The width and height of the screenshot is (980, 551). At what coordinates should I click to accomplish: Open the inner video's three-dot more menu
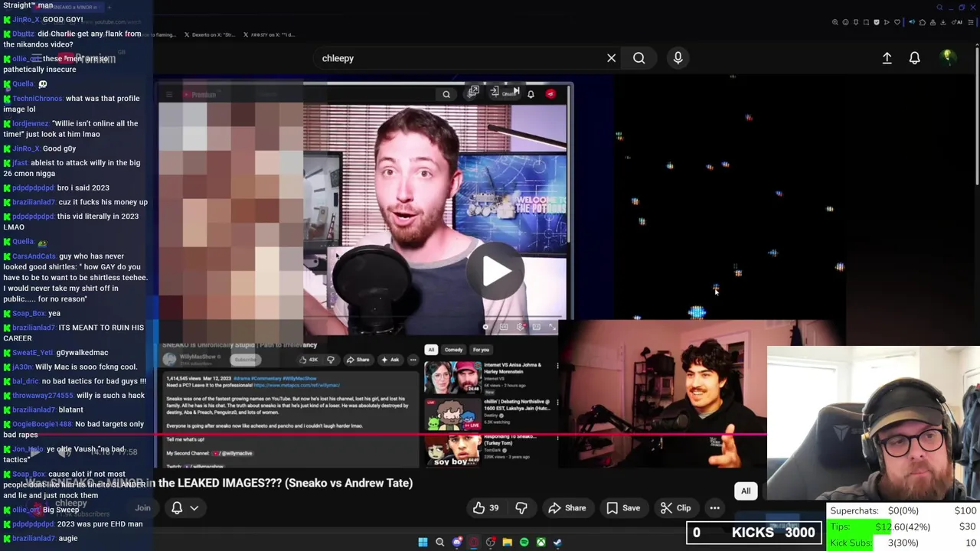pyautogui.click(x=413, y=360)
